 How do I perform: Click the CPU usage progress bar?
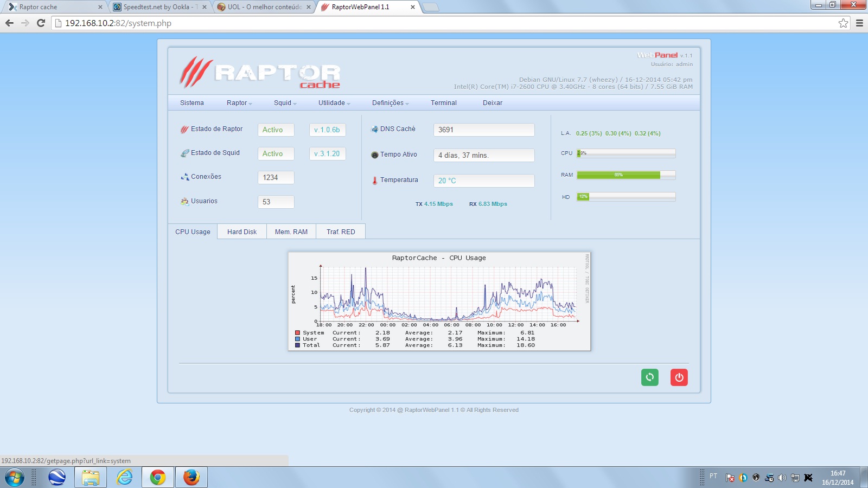(626, 153)
